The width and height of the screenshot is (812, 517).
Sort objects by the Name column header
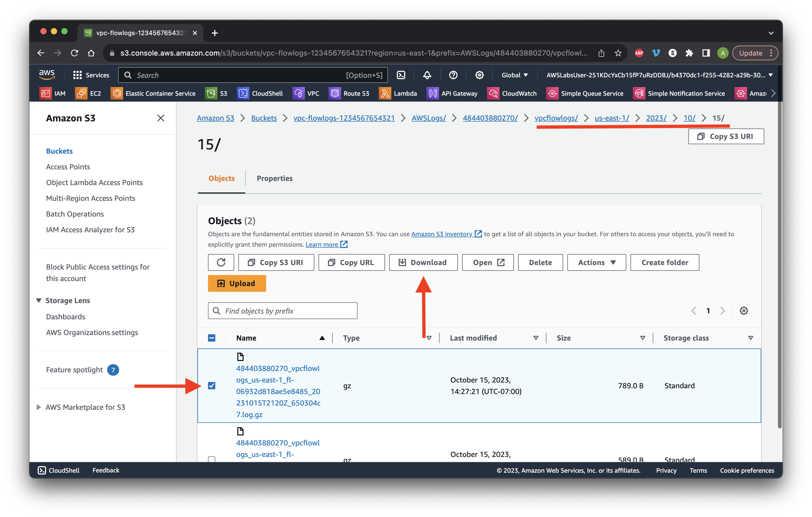click(x=246, y=338)
